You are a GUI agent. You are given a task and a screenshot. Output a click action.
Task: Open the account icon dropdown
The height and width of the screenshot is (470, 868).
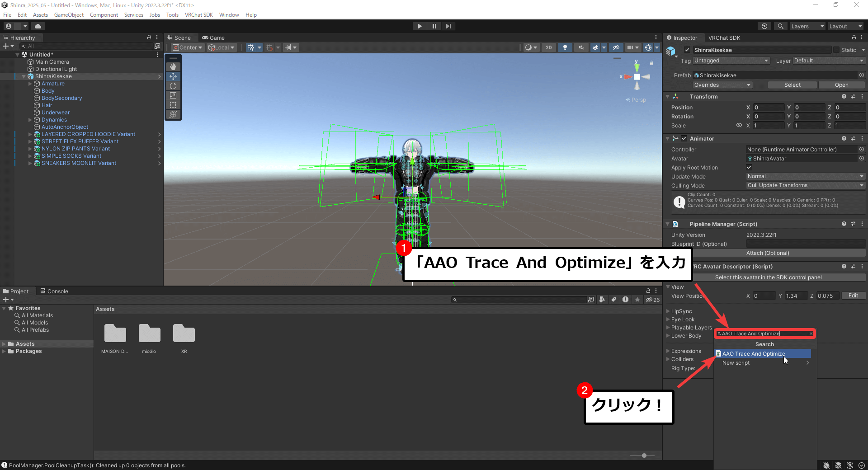15,26
